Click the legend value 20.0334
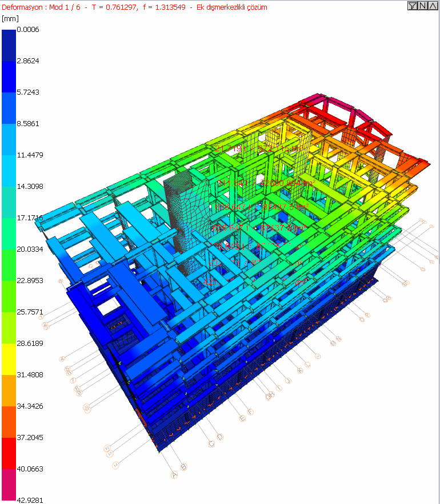Screen dimensions: 440x504 (30, 249)
